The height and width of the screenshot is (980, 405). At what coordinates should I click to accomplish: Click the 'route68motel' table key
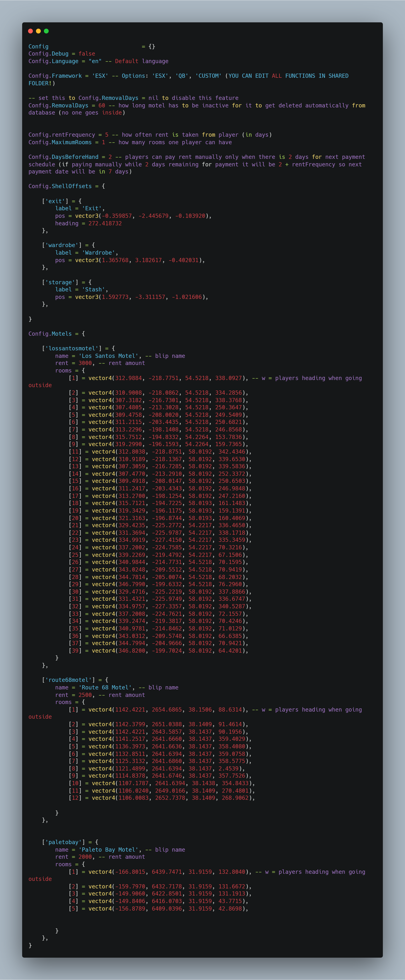(68, 680)
